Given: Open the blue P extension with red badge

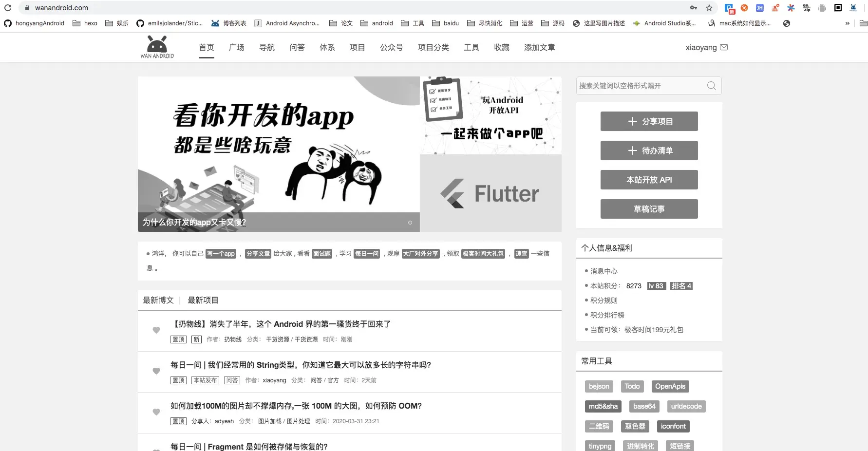Looking at the screenshot, I should 729,8.
